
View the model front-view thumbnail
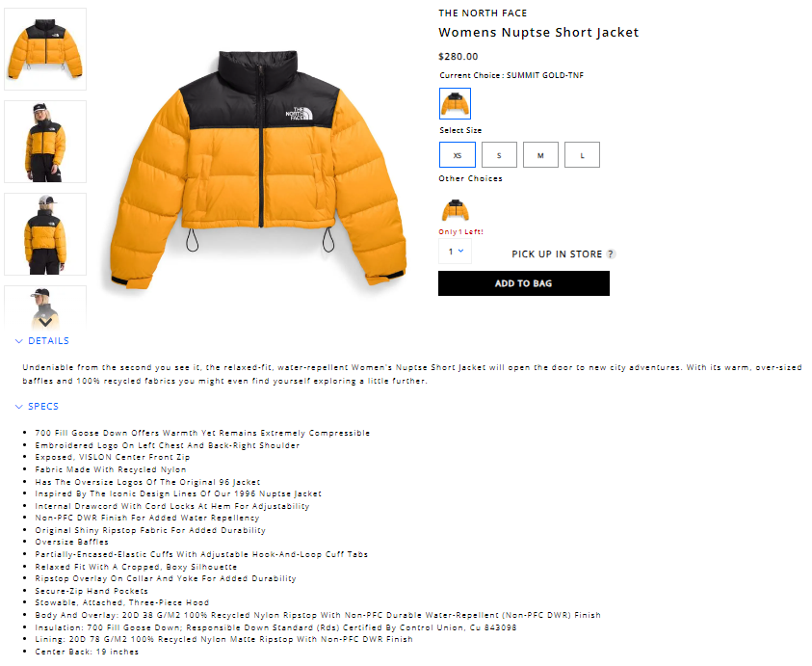coord(45,142)
